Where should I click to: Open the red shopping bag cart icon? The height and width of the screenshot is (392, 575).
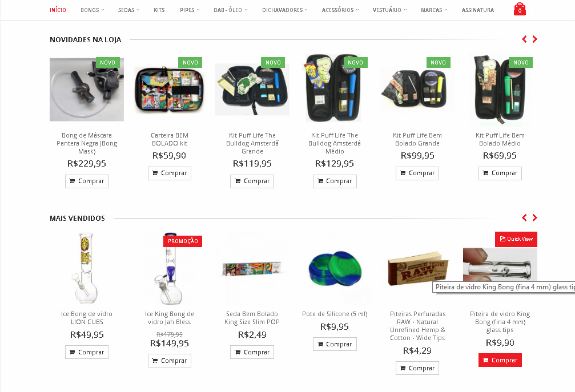pos(520,9)
